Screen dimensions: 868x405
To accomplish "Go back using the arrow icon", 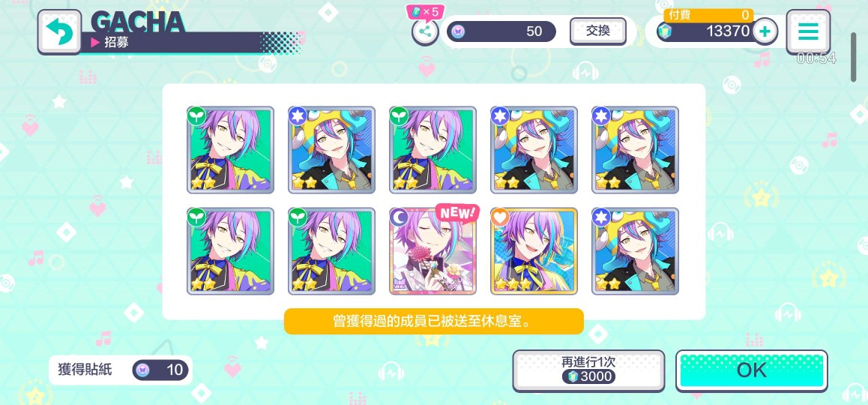I will (59, 31).
